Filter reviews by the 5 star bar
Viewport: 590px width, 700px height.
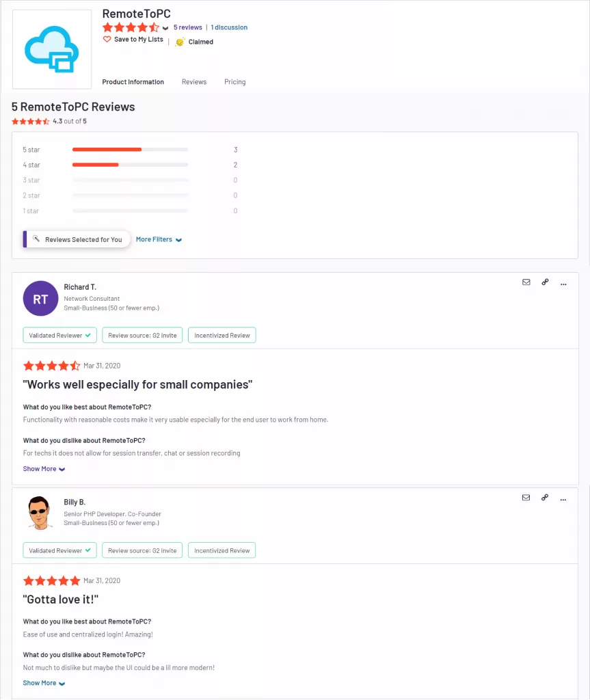(130, 150)
